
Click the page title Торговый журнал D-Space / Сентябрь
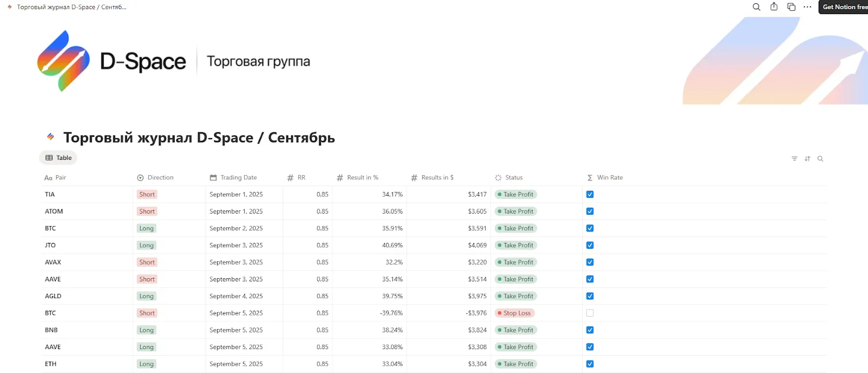[x=199, y=137]
